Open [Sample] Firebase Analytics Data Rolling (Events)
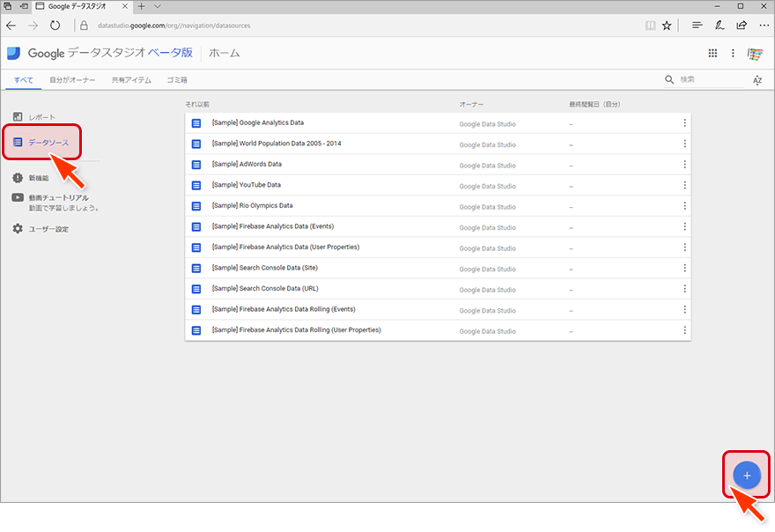775x532 pixels. pos(438,310)
